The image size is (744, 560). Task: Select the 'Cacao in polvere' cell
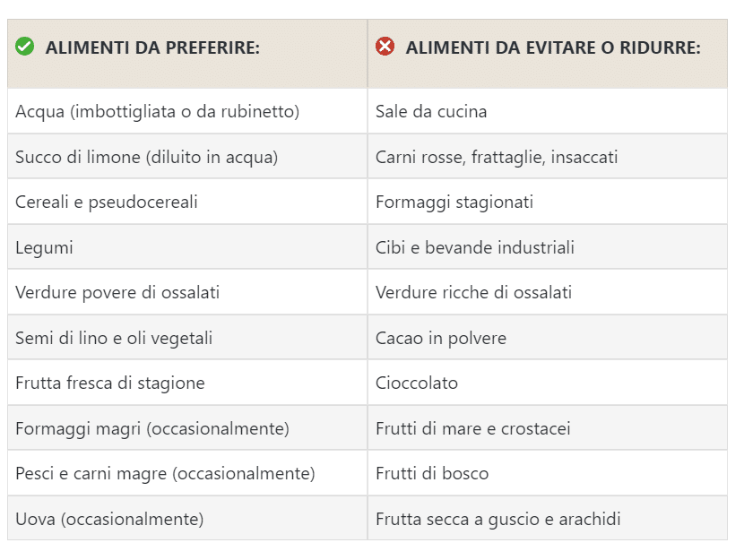click(x=548, y=338)
